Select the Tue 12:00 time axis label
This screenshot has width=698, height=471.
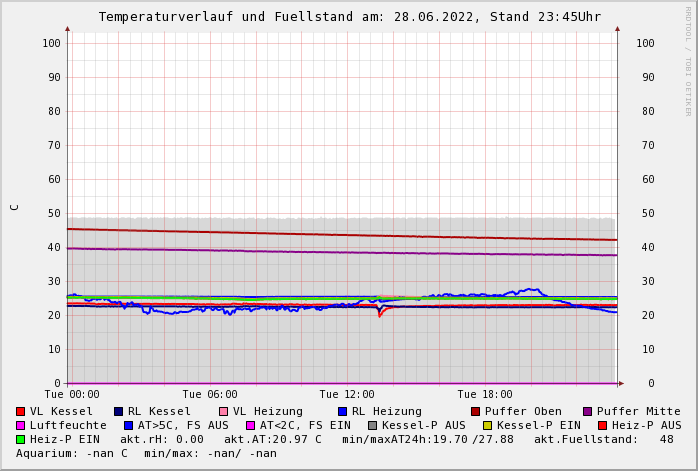coord(347,395)
